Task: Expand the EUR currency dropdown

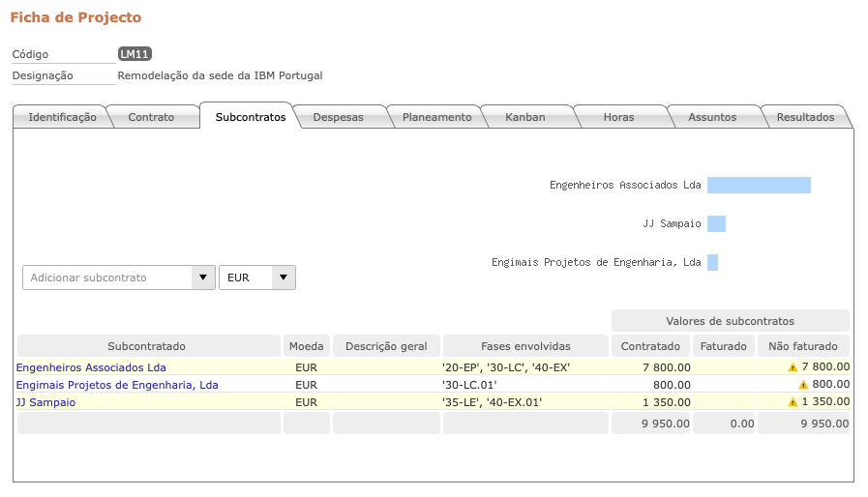Action: coord(284,278)
